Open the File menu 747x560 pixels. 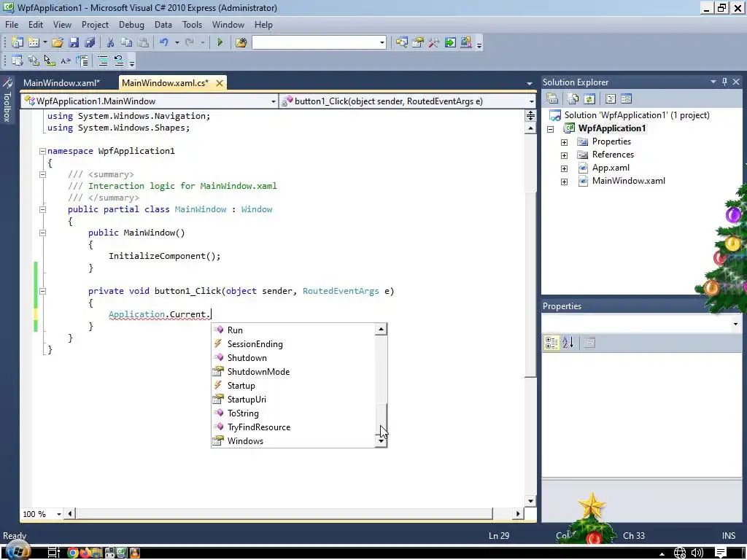point(12,24)
